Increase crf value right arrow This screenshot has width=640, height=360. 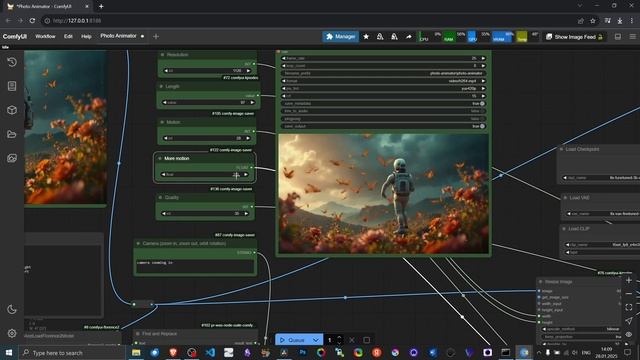point(483,96)
